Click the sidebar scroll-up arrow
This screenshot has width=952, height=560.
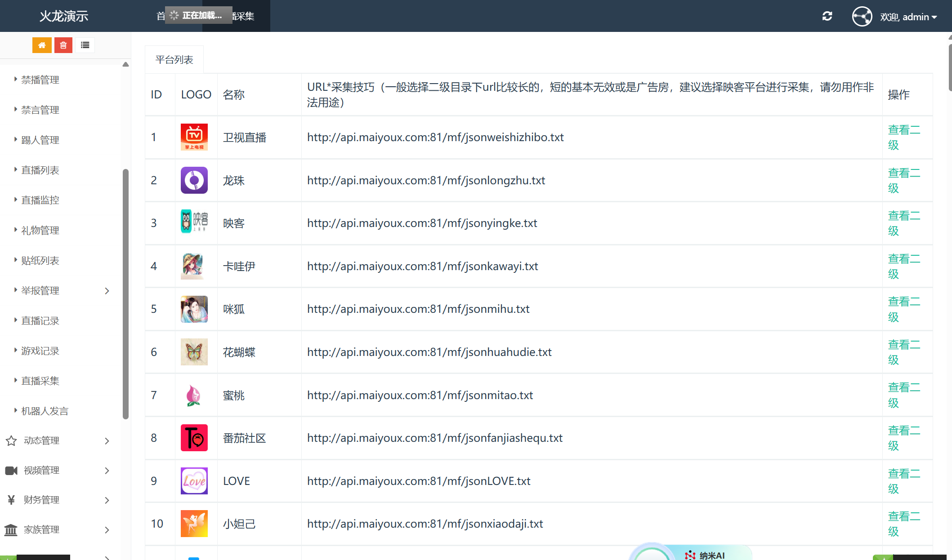pos(126,65)
